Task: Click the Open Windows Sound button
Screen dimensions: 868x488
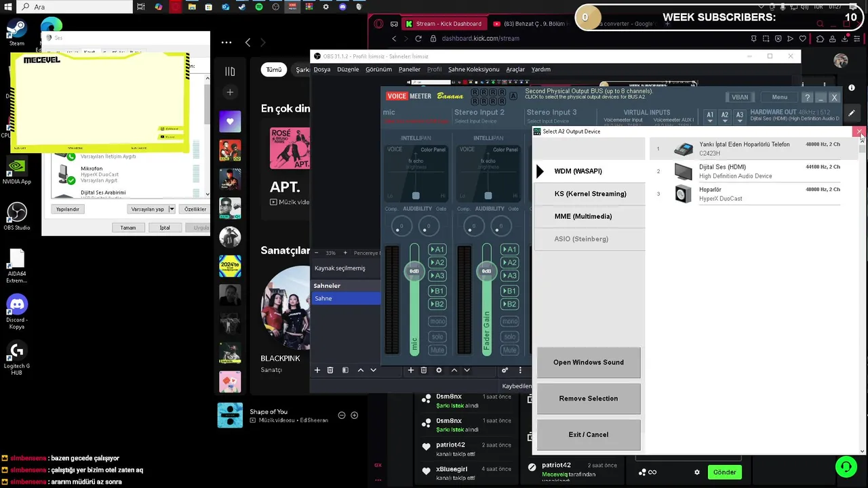Action: (x=589, y=363)
